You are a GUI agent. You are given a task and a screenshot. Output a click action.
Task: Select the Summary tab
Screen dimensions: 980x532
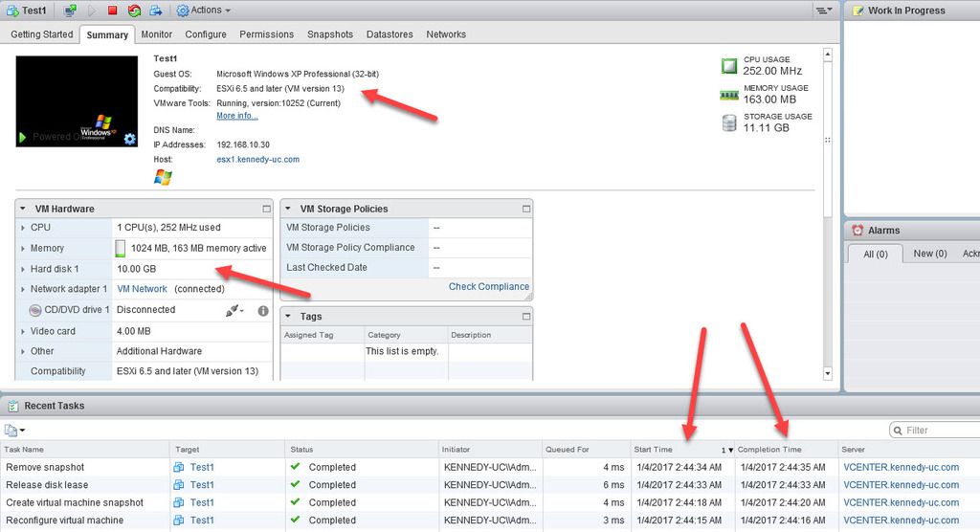[107, 35]
